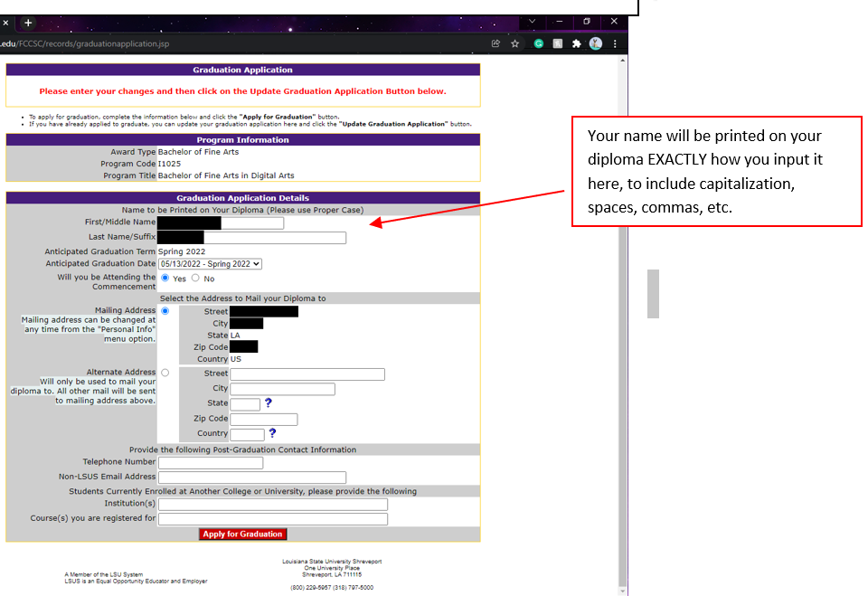Click the Program Code value I1025
The image size is (868, 596).
click(x=169, y=164)
